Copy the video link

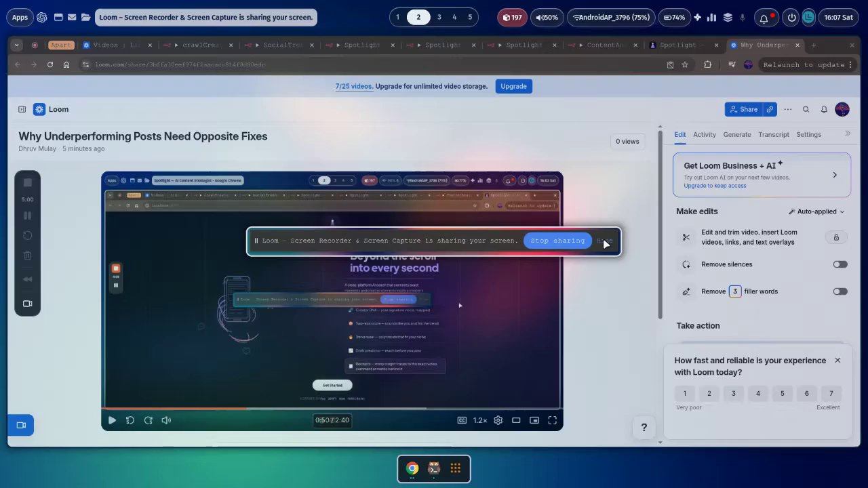click(770, 109)
